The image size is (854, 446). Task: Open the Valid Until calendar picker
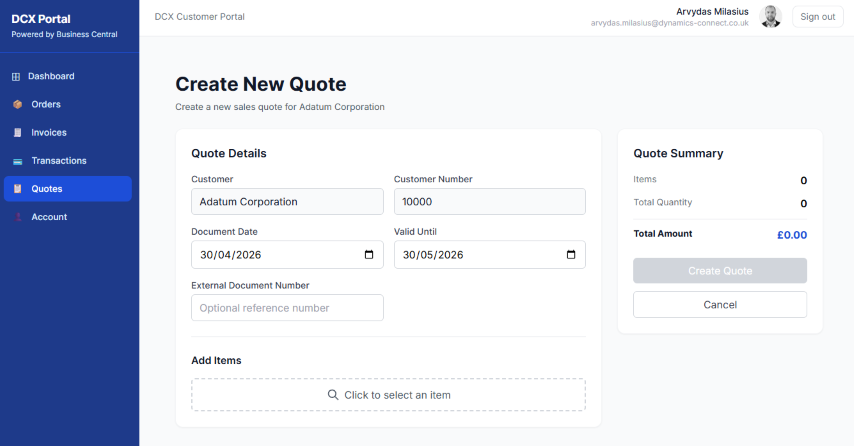tap(571, 255)
